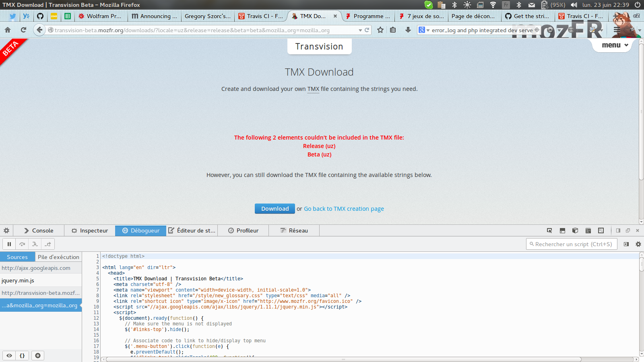
Task: Toggle trace recording circle button
Action: point(38,356)
